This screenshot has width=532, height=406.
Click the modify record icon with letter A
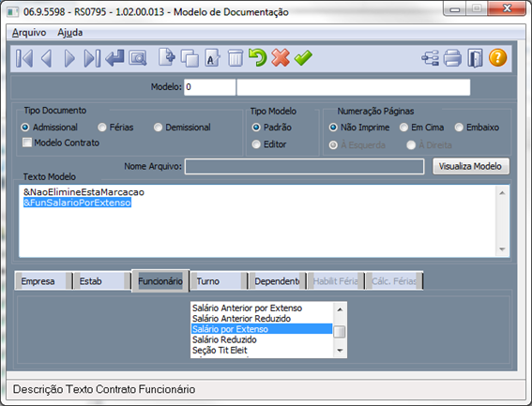(212, 58)
